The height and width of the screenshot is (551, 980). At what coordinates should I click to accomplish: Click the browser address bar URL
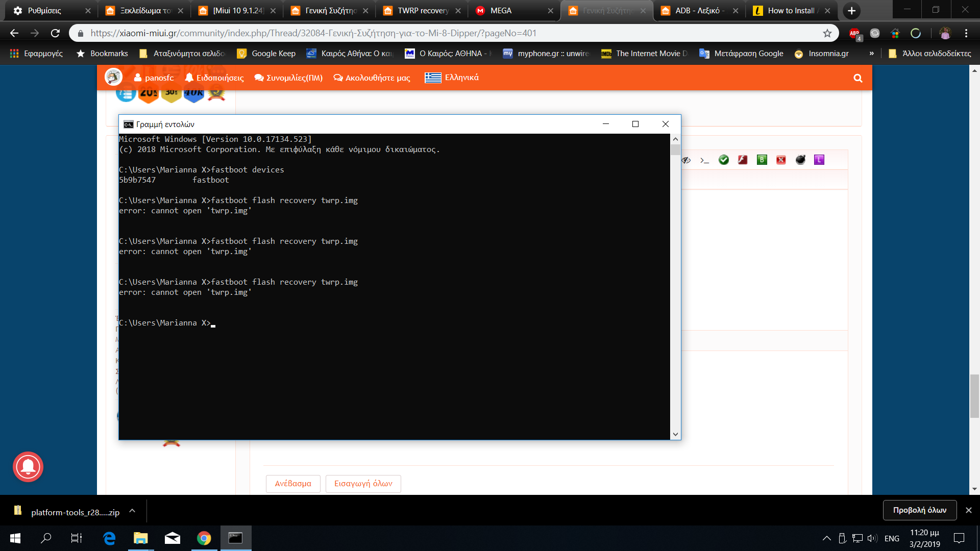pos(313,33)
